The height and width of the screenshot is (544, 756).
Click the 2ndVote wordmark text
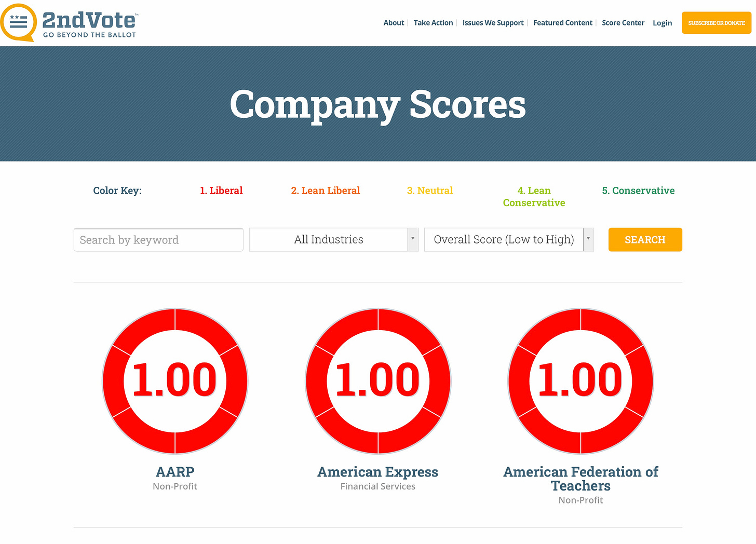click(x=89, y=20)
